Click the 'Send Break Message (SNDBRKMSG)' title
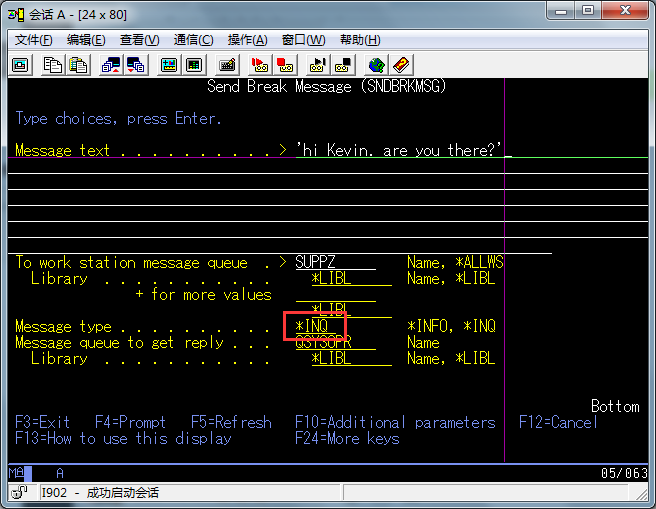The image size is (656, 509). coord(327,86)
